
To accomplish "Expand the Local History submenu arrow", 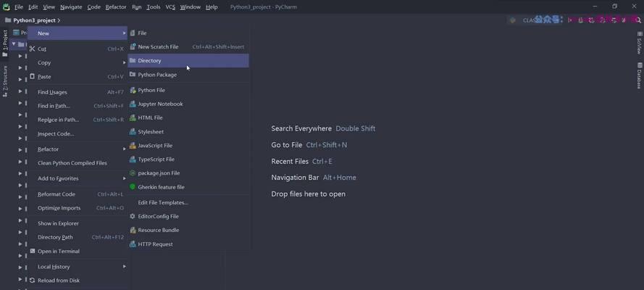I will pyautogui.click(x=124, y=267).
